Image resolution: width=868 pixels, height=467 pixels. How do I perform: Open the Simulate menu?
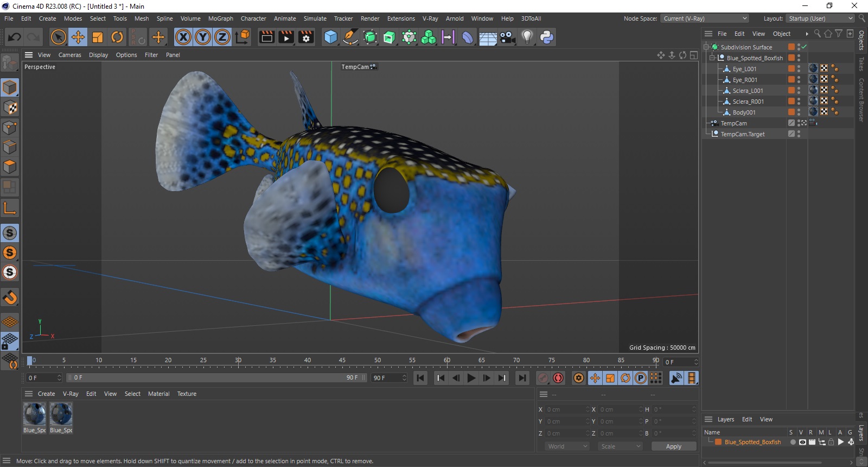(x=315, y=18)
